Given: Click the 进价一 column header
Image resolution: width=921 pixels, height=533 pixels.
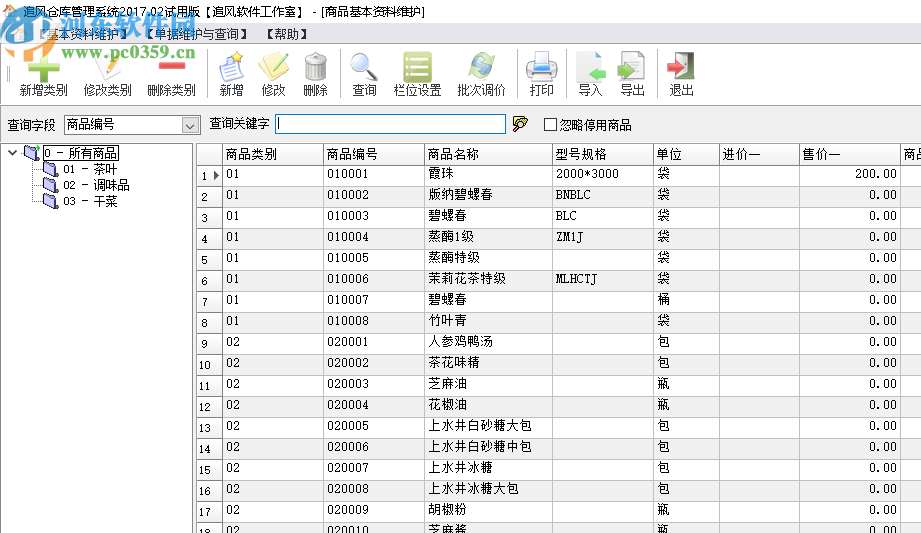Looking at the screenshot, I should pyautogui.click(x=759, y=154).
